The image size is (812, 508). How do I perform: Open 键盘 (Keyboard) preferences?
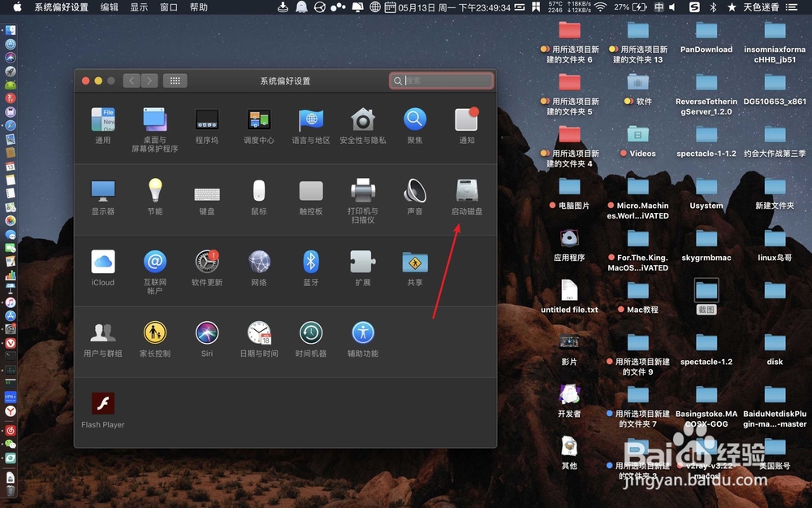[x=206, y=194]
